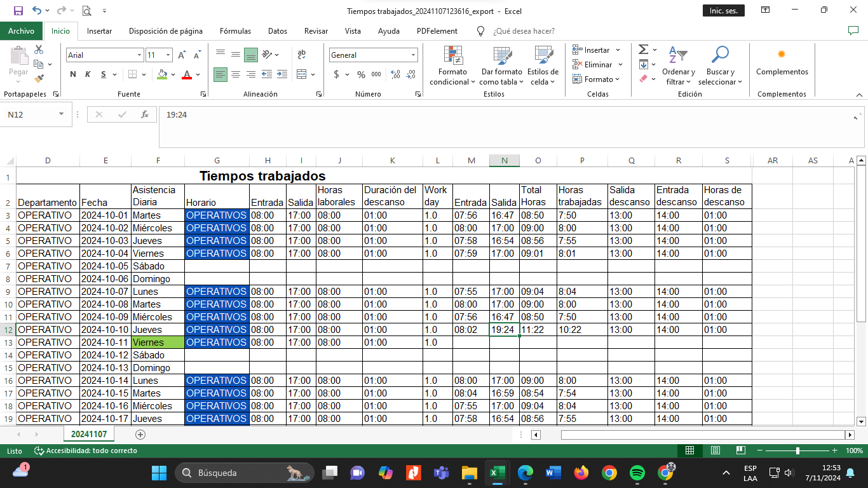The image size is (868, 488).
Task: Open the Archivo menu
Action: (x=21, y=31)
